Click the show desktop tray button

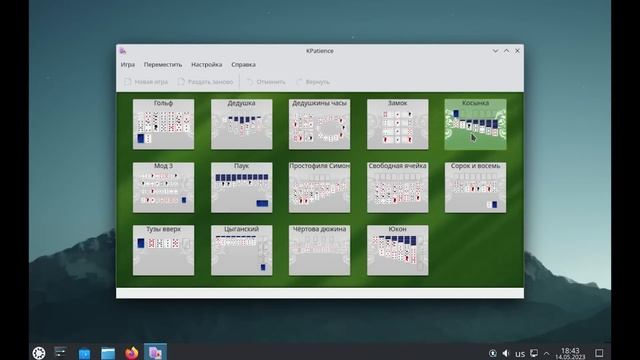pos(599,353)
